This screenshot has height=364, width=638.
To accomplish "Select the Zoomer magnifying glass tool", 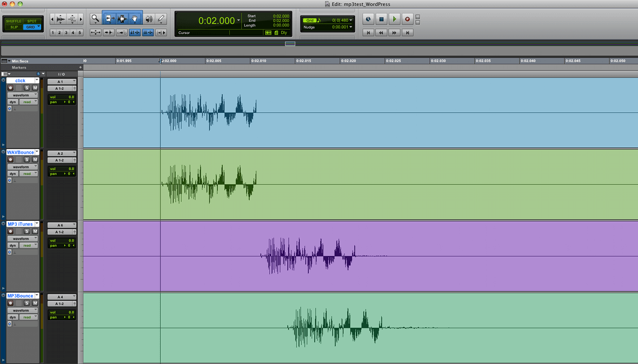I will 95,19.
